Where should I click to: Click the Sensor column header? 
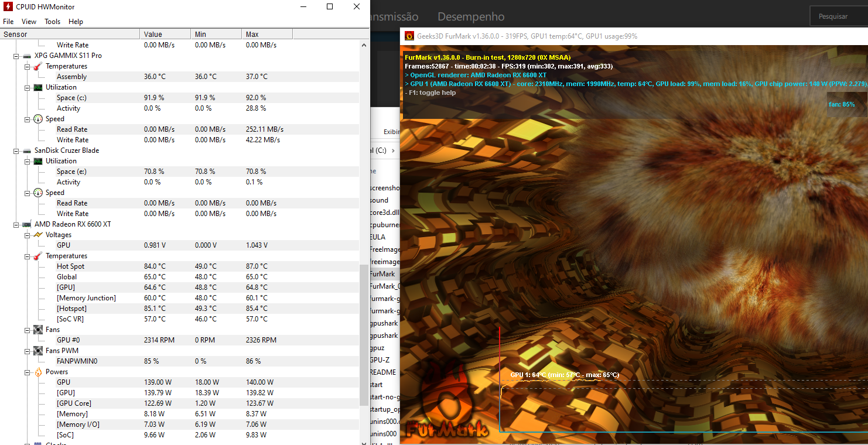tap(70, 34)
